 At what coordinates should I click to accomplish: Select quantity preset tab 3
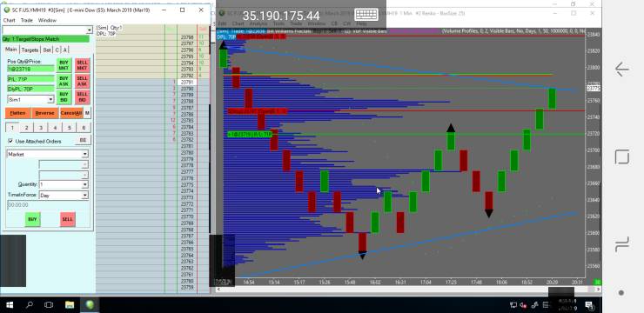coord(41,128)
